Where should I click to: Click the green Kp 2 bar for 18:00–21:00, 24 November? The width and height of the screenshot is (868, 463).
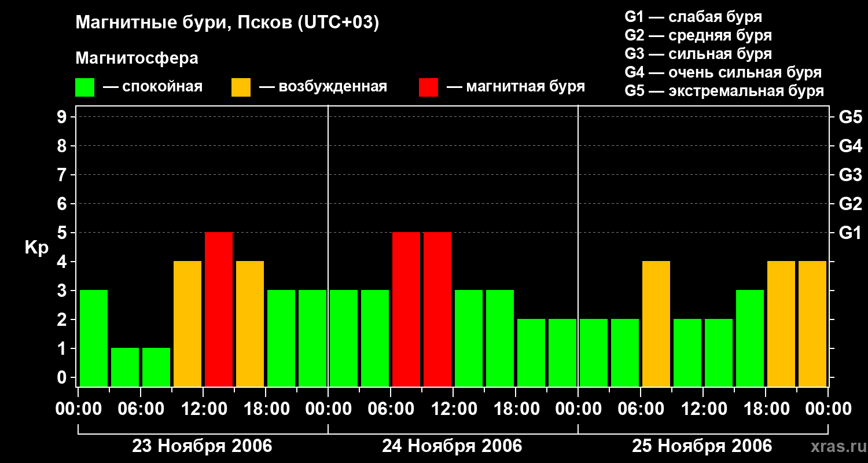point(531,352)
